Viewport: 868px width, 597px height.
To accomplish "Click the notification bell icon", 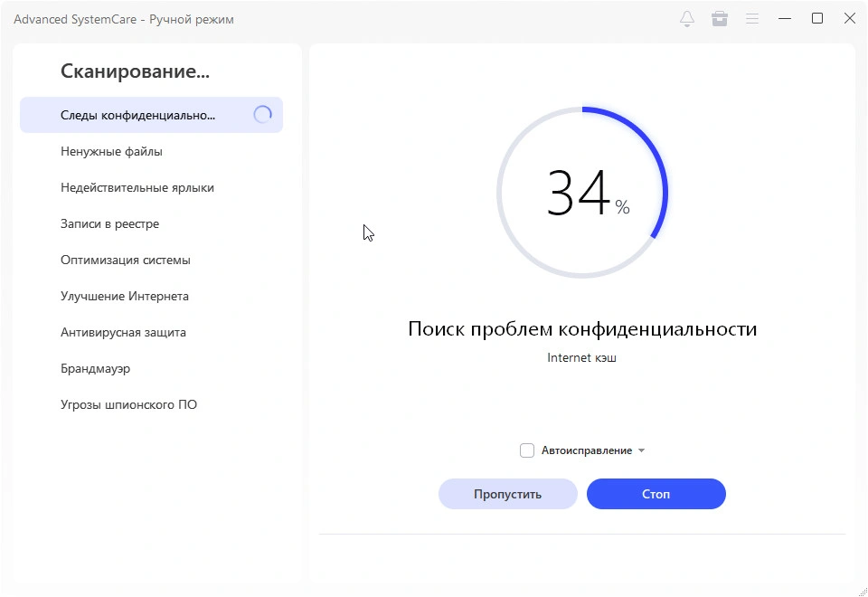I will (x=687, y=19).
